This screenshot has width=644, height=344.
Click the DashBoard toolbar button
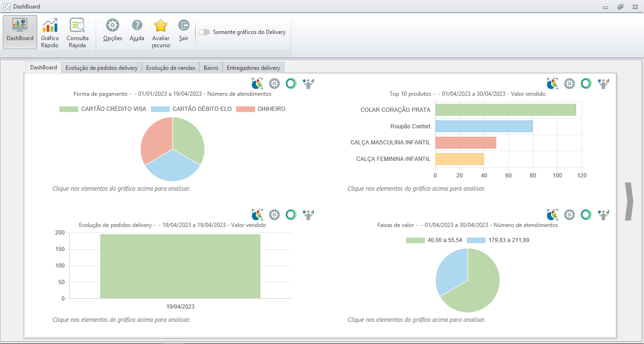point(20,32)
